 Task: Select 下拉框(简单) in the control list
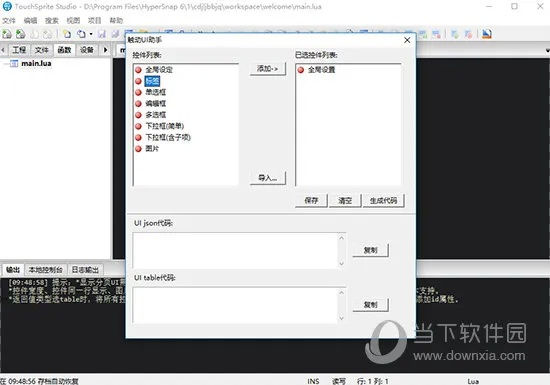165,126
